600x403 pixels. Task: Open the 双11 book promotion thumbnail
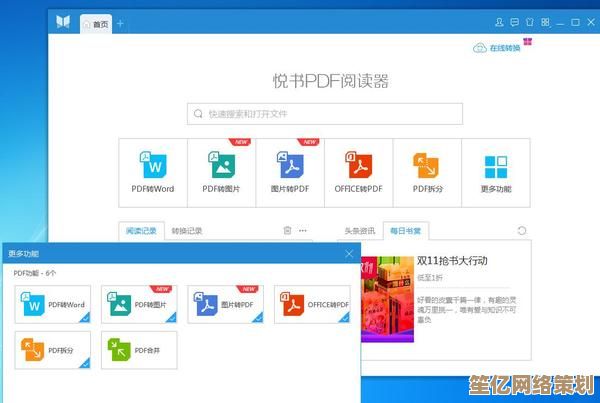point(387,299)
